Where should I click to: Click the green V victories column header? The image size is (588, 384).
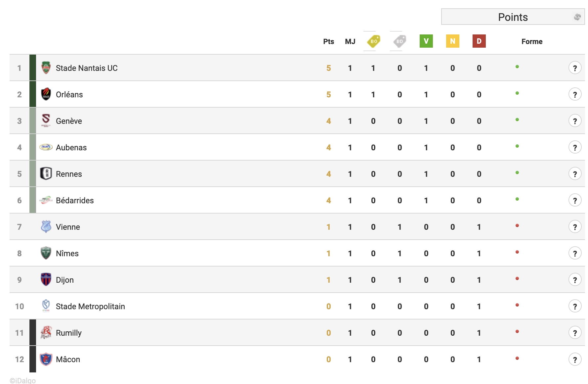click(426, 41)
